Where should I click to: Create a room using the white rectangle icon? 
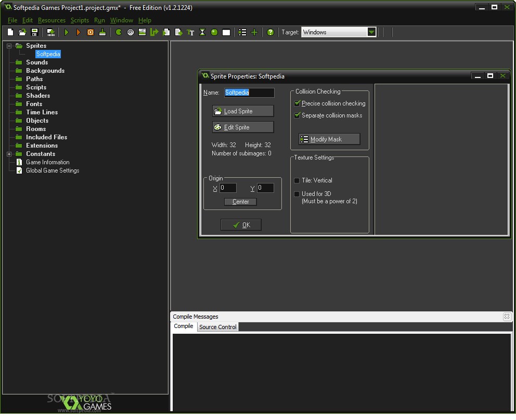coord(226,32)
